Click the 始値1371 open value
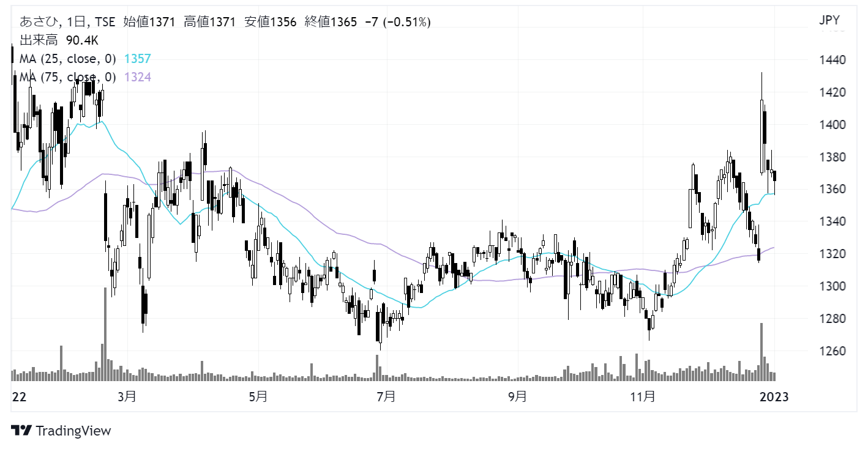The image size is (868, 449). (149, 22)
